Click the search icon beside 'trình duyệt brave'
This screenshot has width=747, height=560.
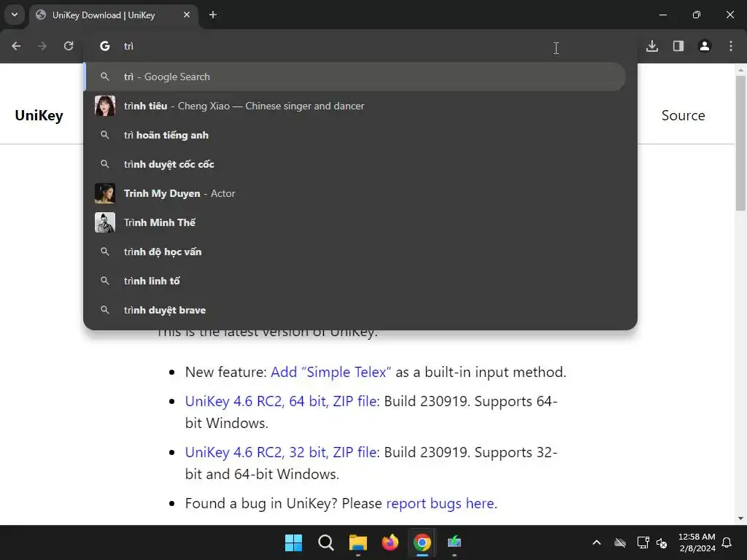pos(105,310)
